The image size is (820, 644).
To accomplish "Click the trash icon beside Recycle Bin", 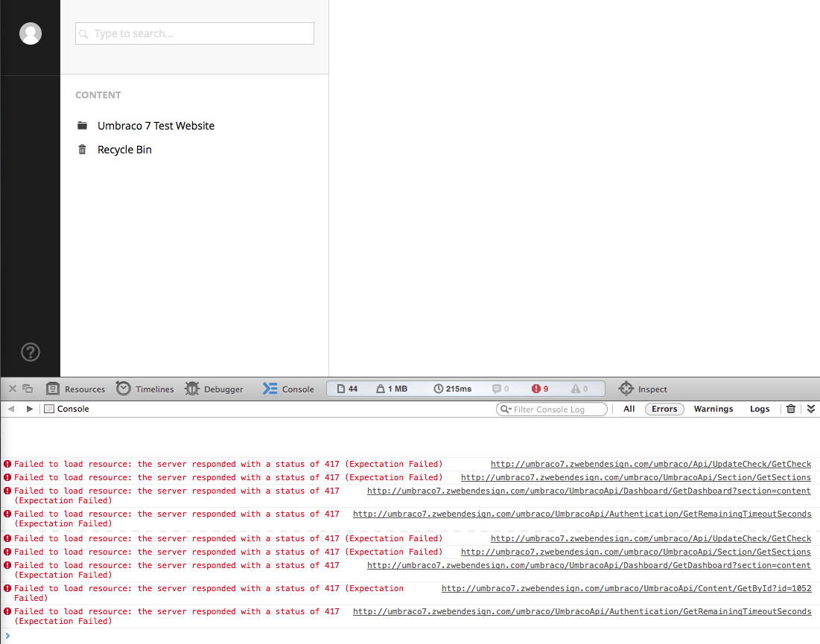I will pos(82,150).
